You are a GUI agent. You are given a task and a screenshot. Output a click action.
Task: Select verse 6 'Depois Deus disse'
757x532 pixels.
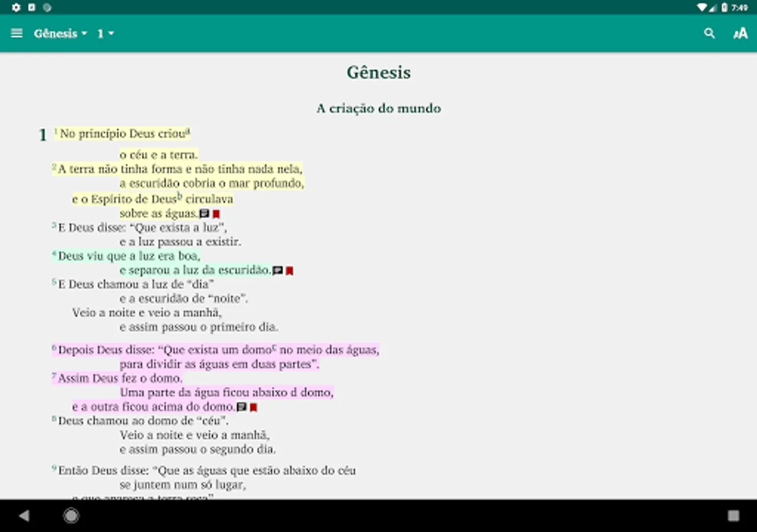click(x=216, y=350)
